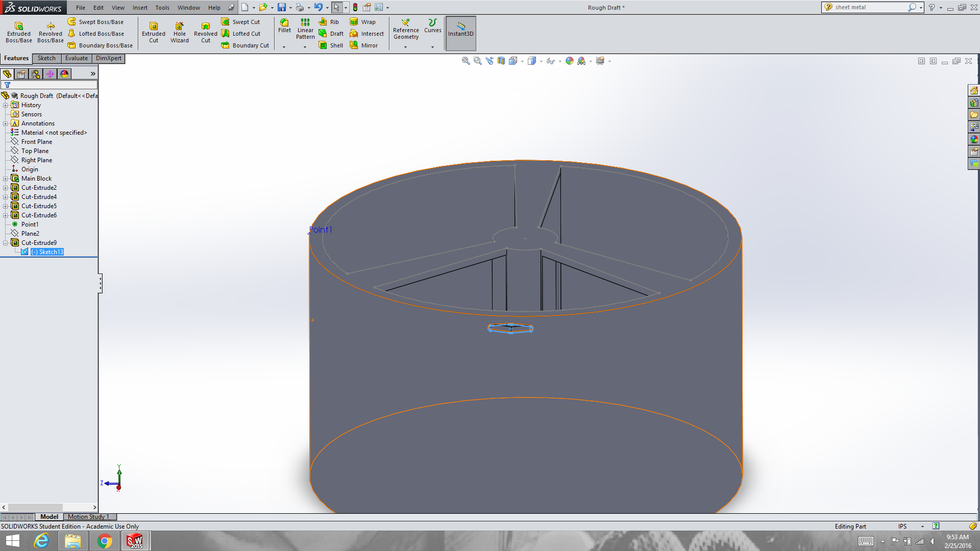Open Google Chrome from the taskbar
The width and height of the screenshot is (980, 551).
104,541
